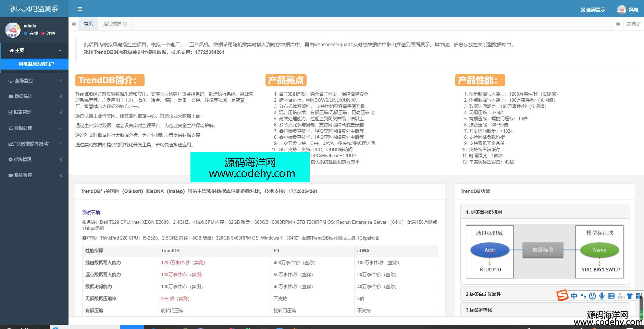Switch to the 首页 tab
This screenshot has height=329, width=644.
[88, 24]
